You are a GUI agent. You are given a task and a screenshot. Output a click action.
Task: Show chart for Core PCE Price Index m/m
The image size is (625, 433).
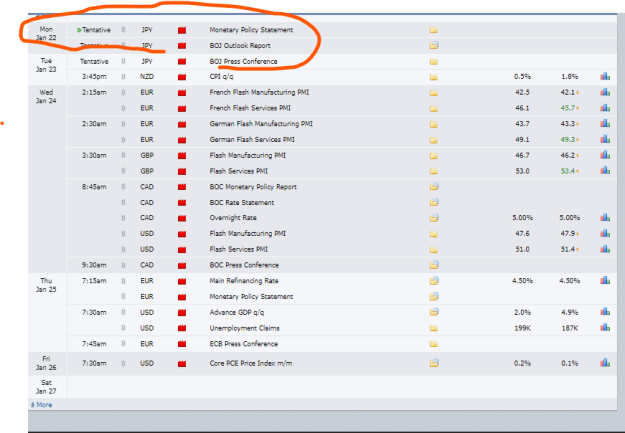pos(605,363)
